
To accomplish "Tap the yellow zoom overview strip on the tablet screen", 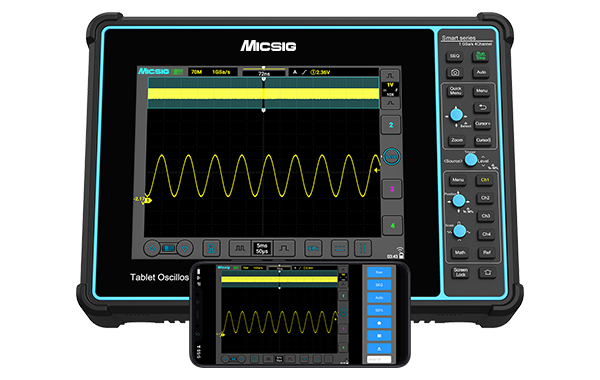I will 263,94.
